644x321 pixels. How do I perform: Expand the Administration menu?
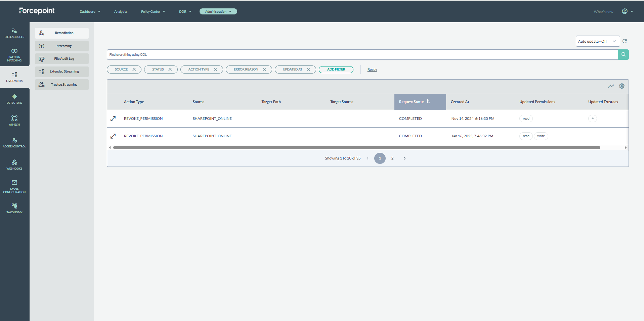(x=218, y=11)
